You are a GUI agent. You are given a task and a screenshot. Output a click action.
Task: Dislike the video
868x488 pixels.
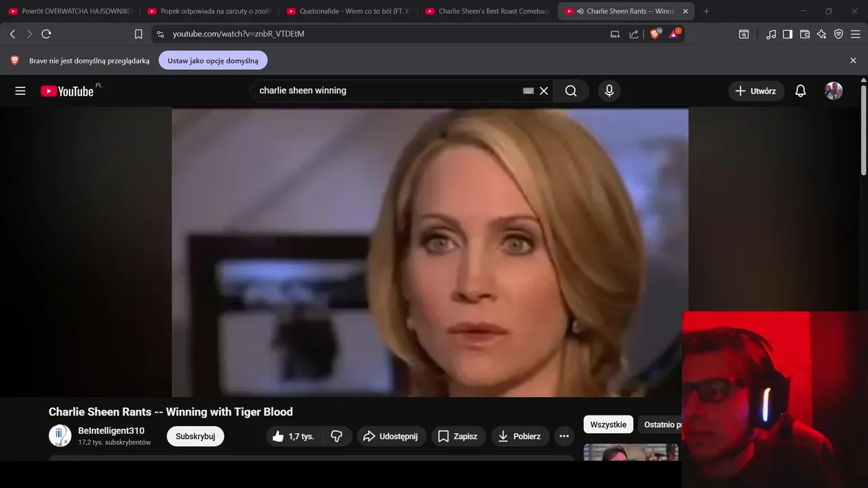pos(337,436)
